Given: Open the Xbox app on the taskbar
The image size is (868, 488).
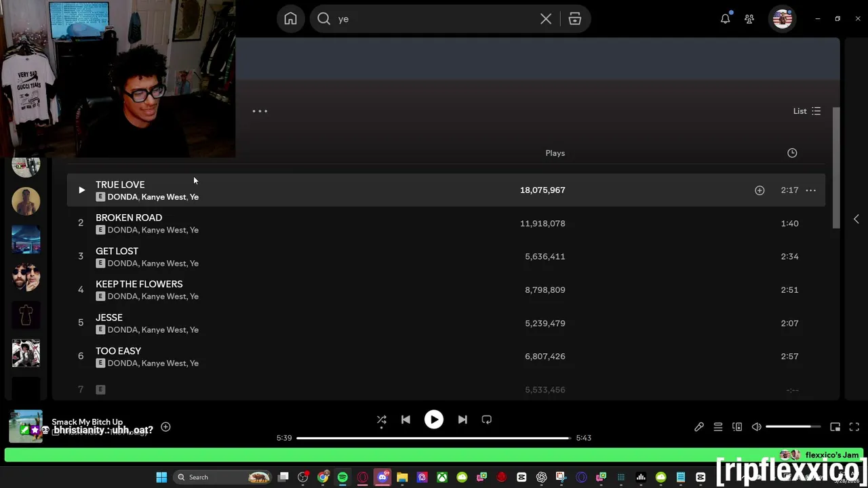Looking at the screenshot, I should tap(441, 477).
